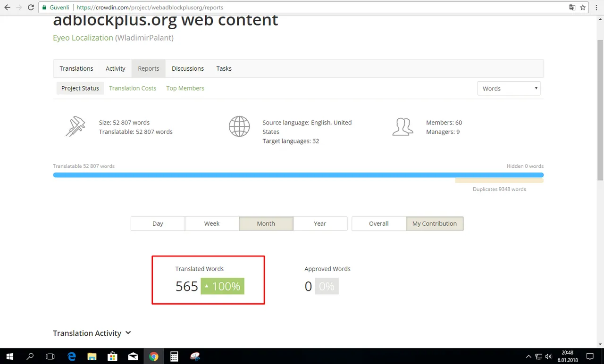The width and height of the screenshot is (604, 364).
Task: Select the Year period toggle
Action: tap(320, 223)
